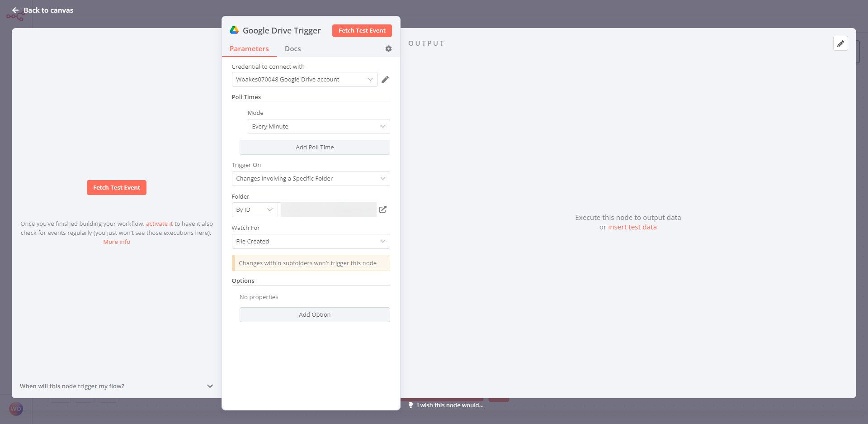This screenshot has width=868, height=424.
Task: Click Fetch Test Event in node header
Action: point(362,31)
